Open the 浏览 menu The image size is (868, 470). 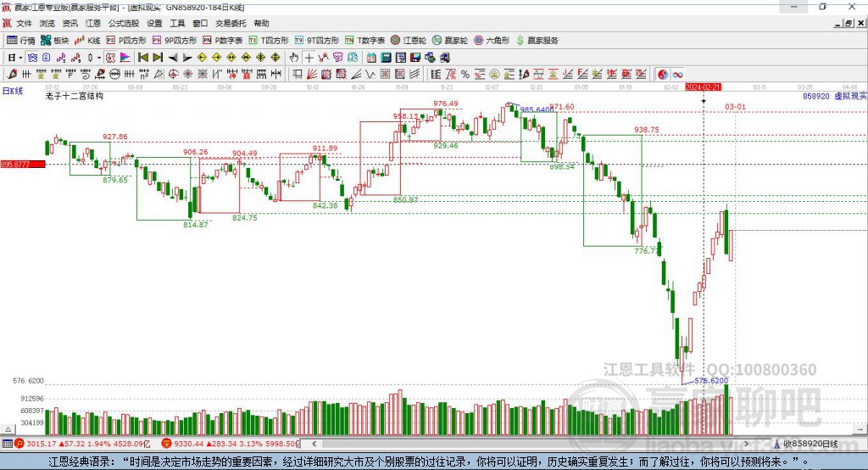tap(47, 23)
